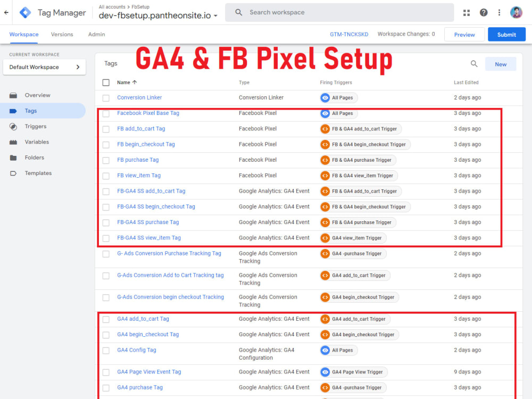Screen dimensions: 532x399
Task: Check the FB-GA4 SS purchase Tag checkbox
Action: (x=106, y=223)
